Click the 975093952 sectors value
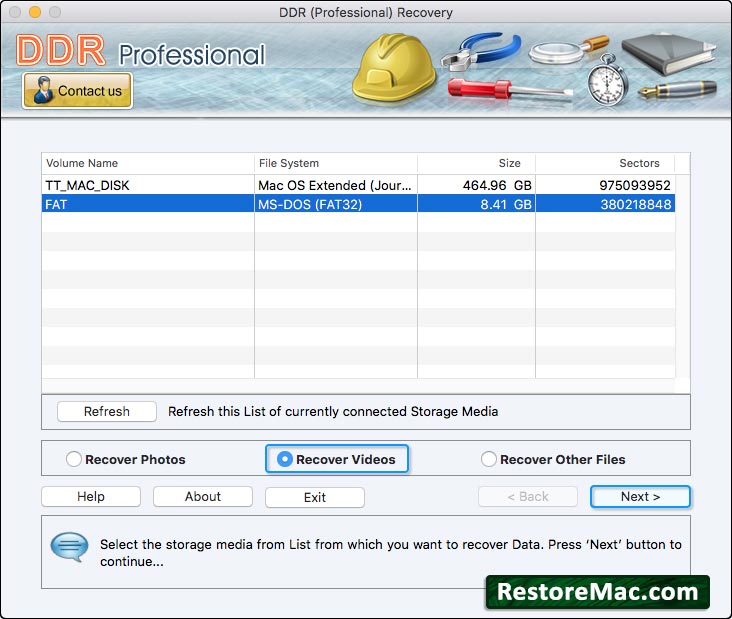The height and width of the screenshot is (619, 732). pos(635,185)
